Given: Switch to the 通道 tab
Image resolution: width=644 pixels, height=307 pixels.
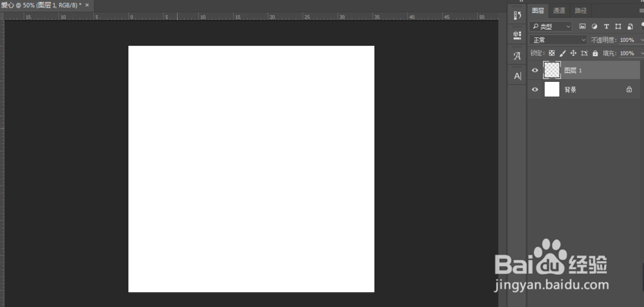Looking at the screenshot, I should 559,11.
